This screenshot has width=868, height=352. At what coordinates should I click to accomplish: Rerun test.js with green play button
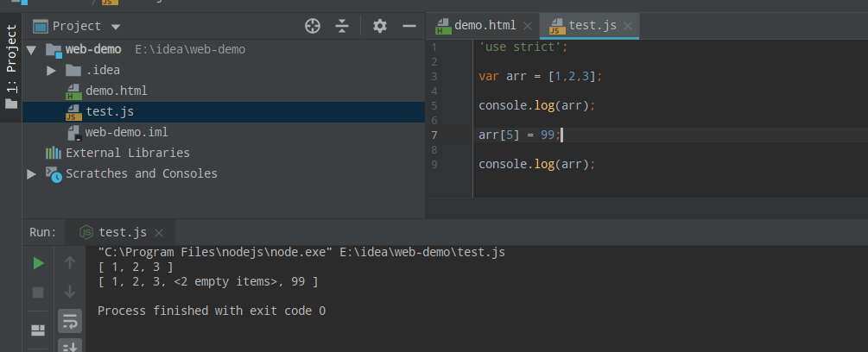[x=38, y=264]
